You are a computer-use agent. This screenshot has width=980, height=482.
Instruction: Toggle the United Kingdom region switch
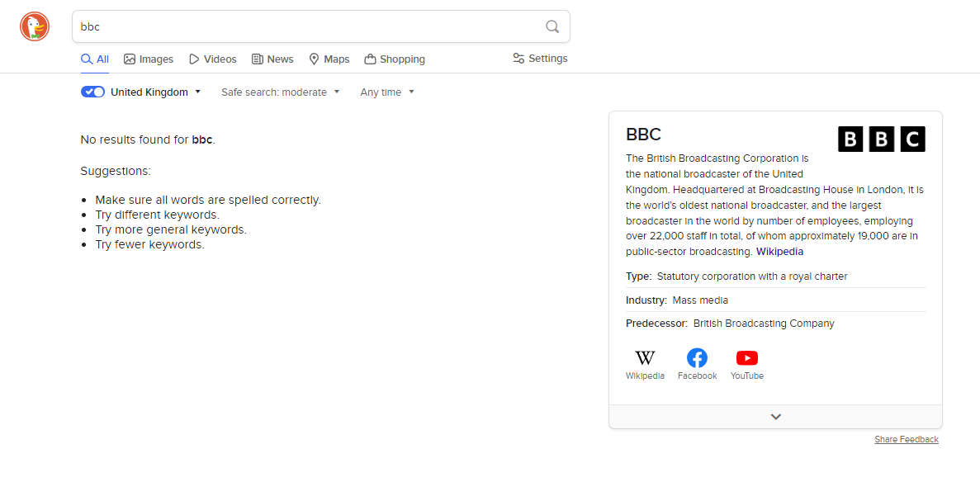pyautogui.click(x=92, y=92)
